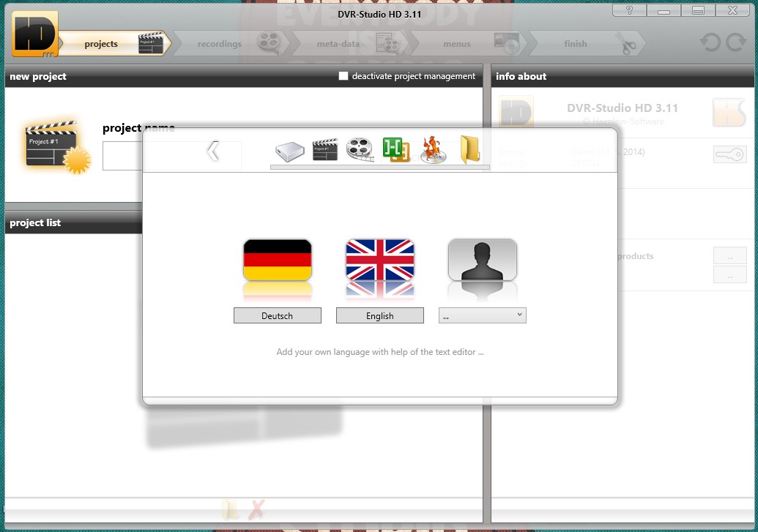
Task: Click the undo arrow icon
Action: tap(710, 42)
